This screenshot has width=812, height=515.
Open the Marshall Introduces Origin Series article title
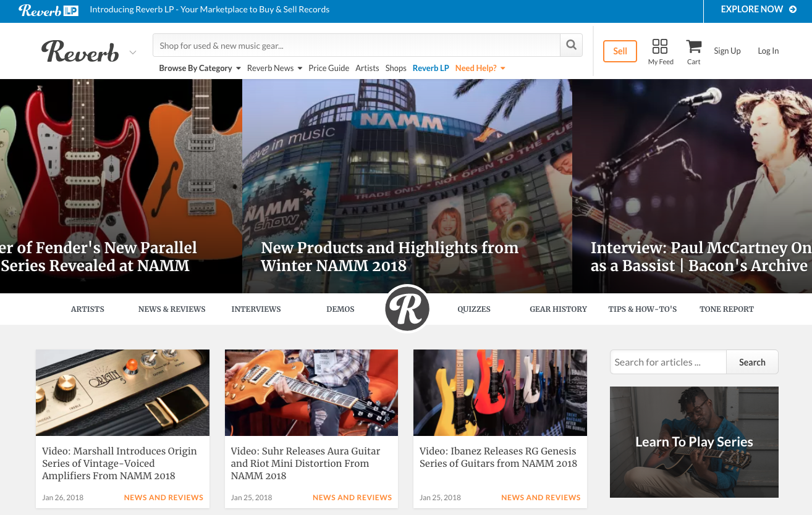[119, 463]
